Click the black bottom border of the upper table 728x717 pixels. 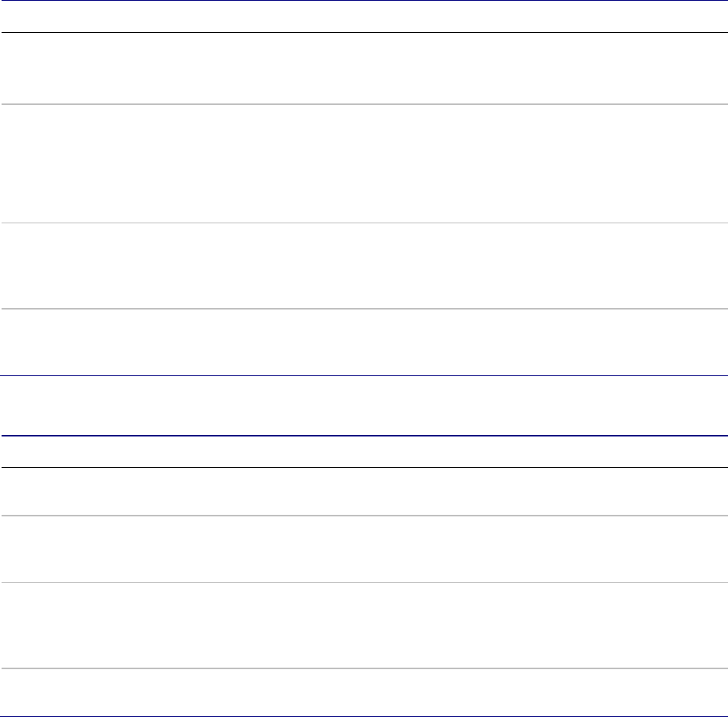point(364,376)
